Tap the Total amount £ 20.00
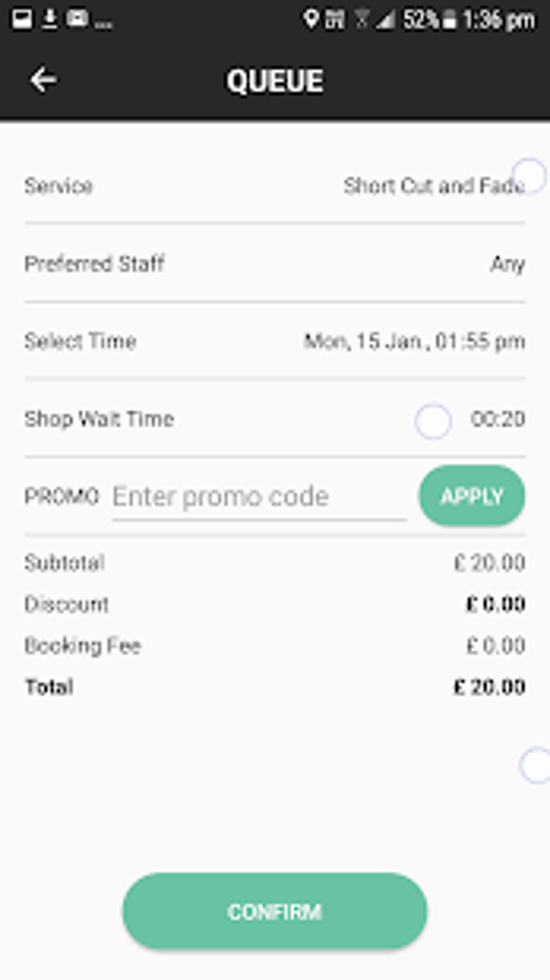 pyautogui.click(x=489, y=687)
